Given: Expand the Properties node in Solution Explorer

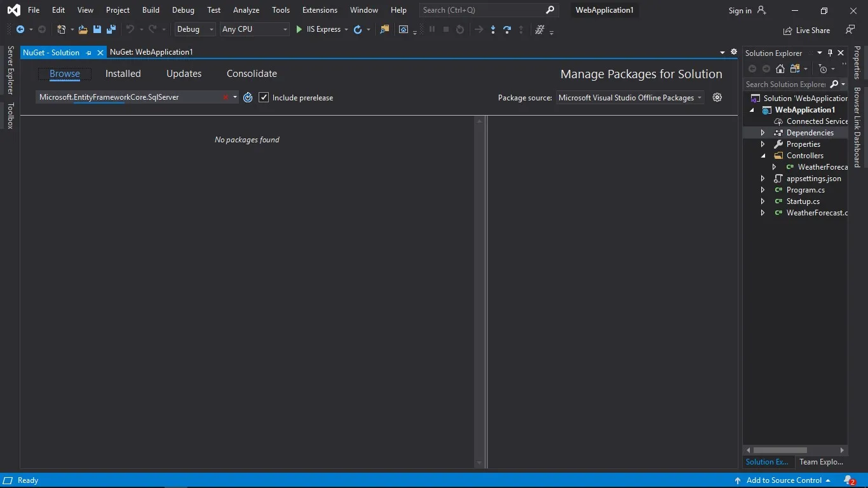Looking at the screenshot, I should coord(763,144).
